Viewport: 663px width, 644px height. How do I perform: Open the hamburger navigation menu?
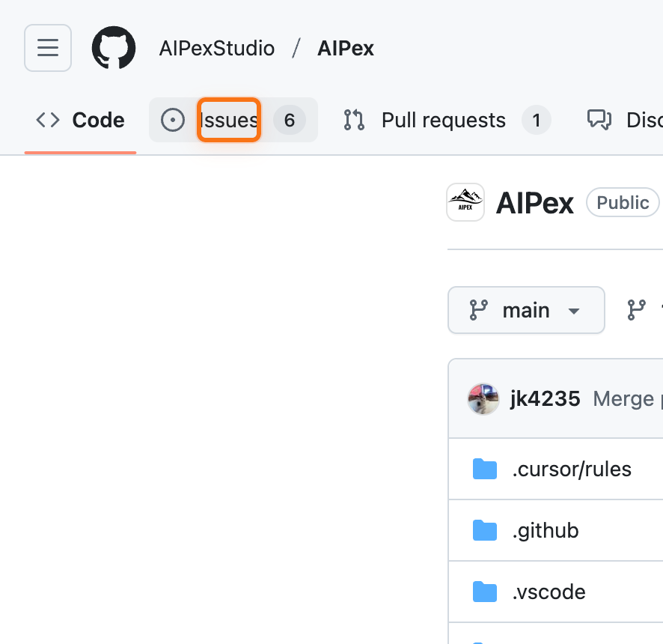point(48,49)
